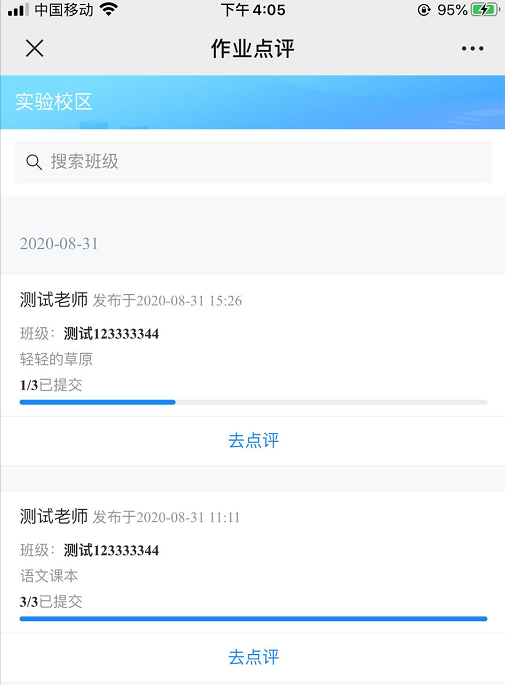This screenshot has width=505, height=685.
Task: Tap the battery charging icon
Action: coord(484,10)
